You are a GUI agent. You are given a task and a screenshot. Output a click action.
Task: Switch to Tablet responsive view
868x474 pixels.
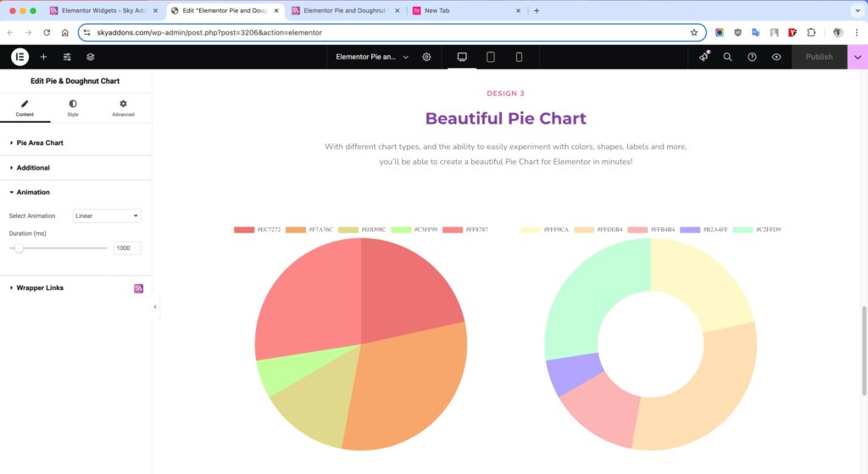(x=491, y=57)
